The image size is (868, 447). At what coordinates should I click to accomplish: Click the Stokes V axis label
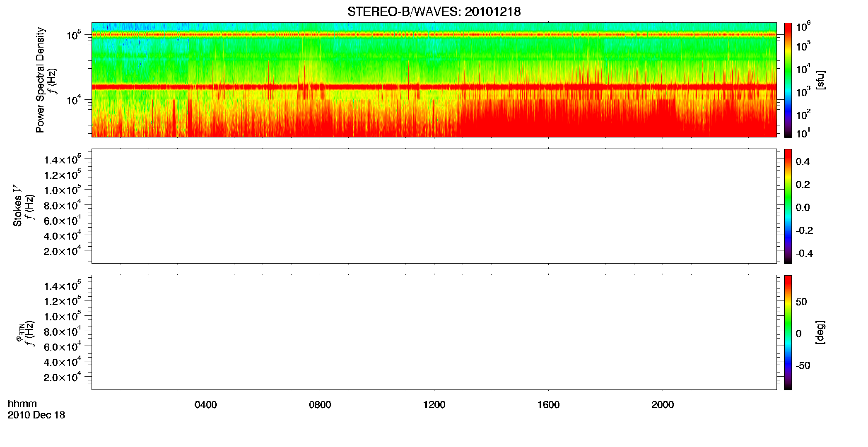pyautogui.click(x=17, y=206)
